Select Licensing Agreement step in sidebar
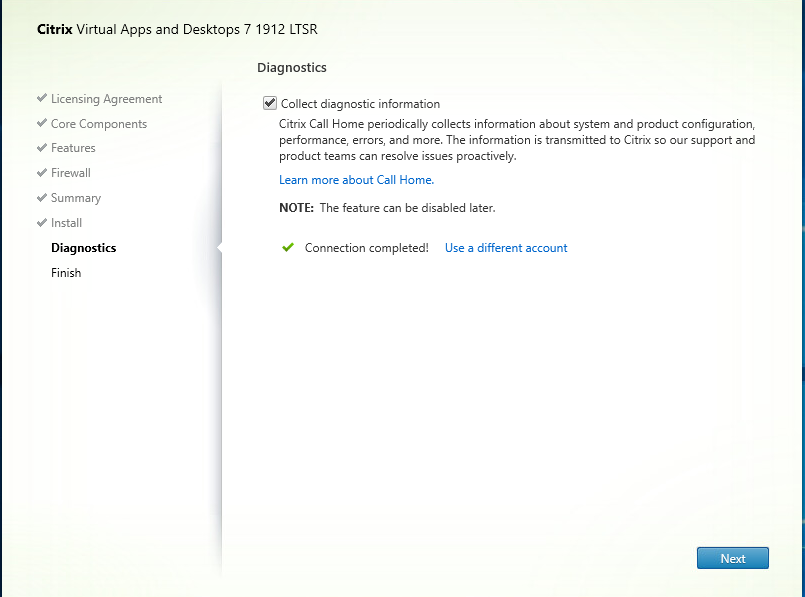 [106, 99]
